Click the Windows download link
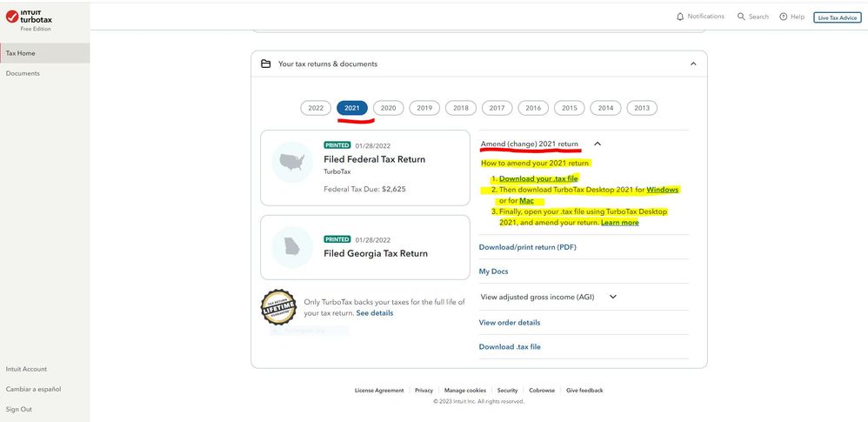868x422 pixels. 662,190
